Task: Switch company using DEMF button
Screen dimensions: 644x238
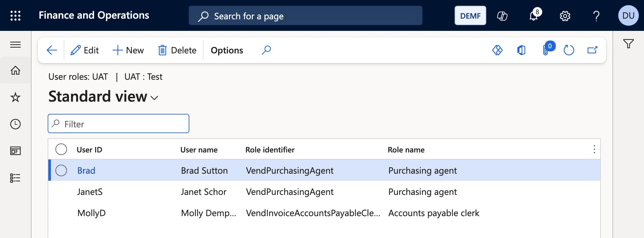Action: [470, 15]
